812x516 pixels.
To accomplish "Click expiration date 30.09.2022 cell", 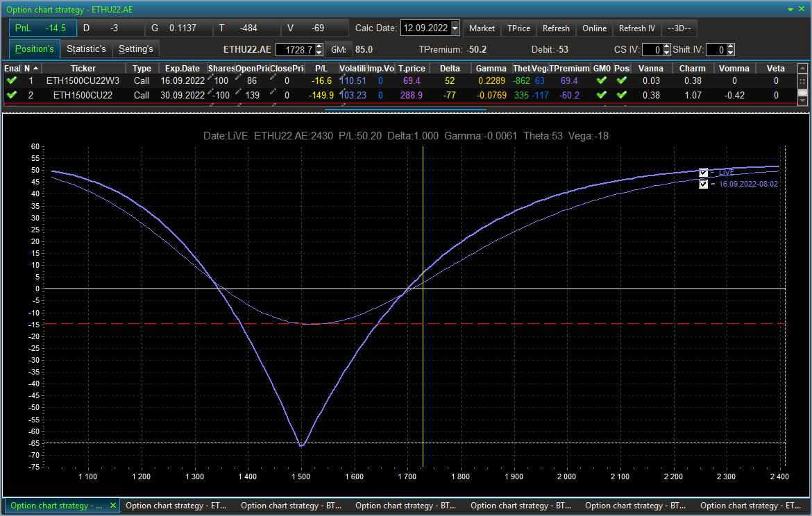I will coord(183,95).
